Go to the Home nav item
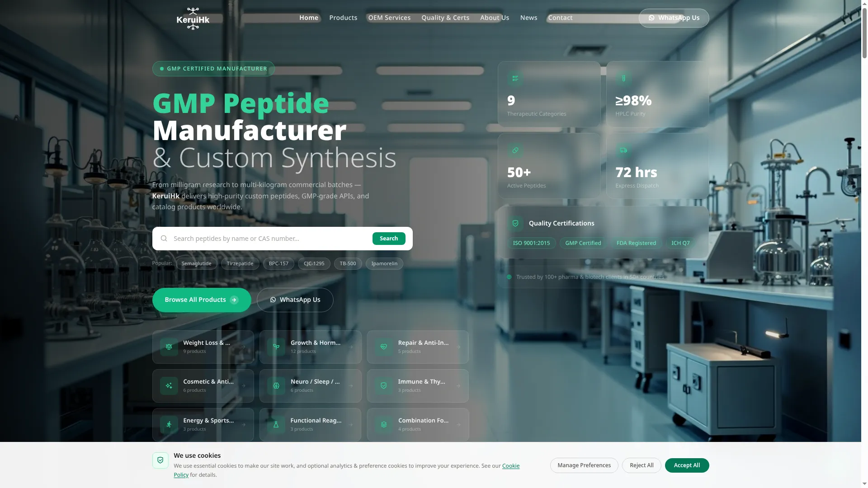868x488 pixels. (309, 18)
